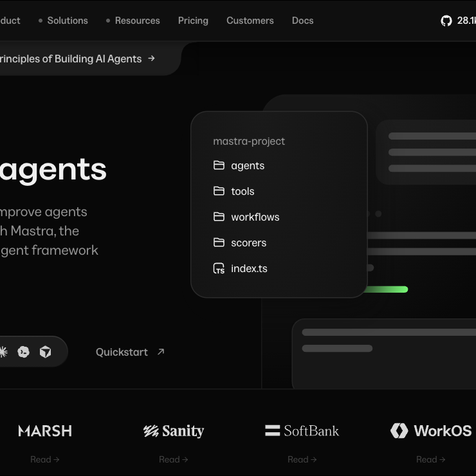This screenshot has width=476, height=476.
Task: Open Read link under MARSH
Action: coord(45,460)
